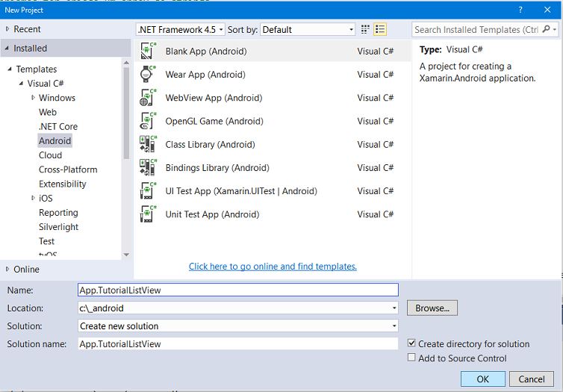This screenshot has height=392, width=563.
Task: Collapse the Installed section
Action: (7, 48)
